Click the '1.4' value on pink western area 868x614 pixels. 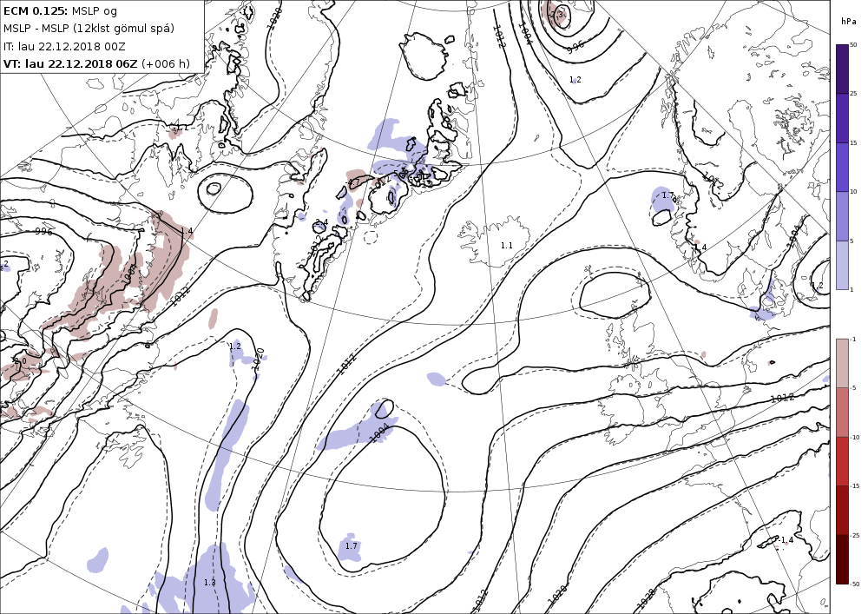(187, 231)
